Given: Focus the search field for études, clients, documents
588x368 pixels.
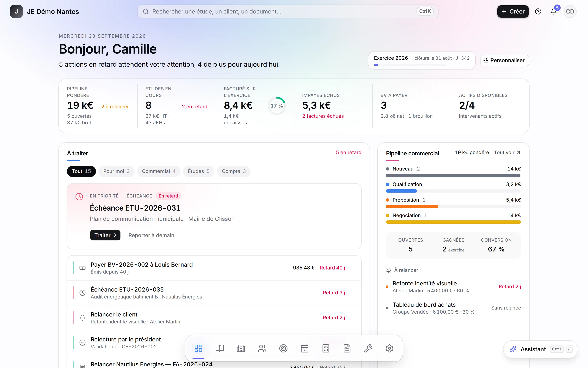Looking at the screenshot, I should (x=288, y=11).
